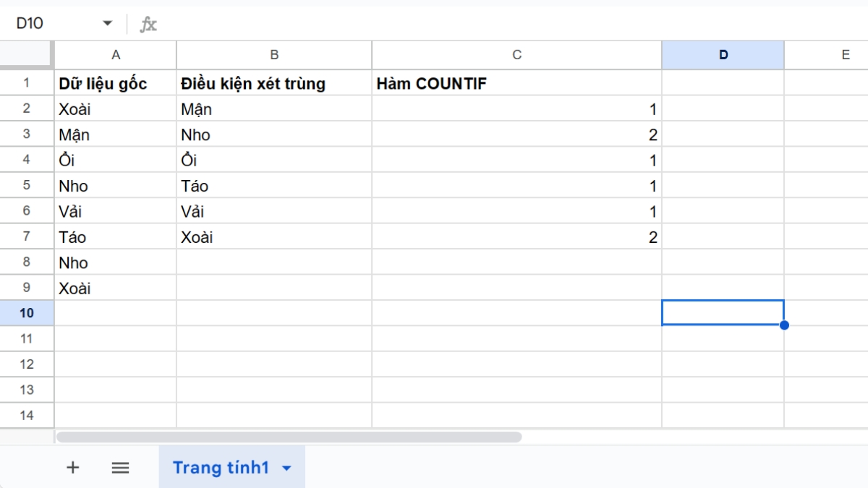Click the Hàm COUNTIF header cell
This screenshot has width=868, height=488.
[x=516, y=84]
